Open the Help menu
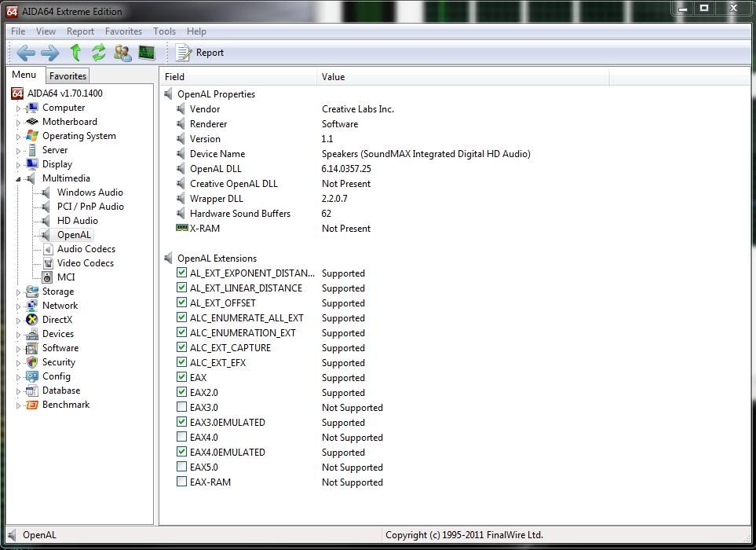This screenshot has height=550, width=756. [197, 31]
